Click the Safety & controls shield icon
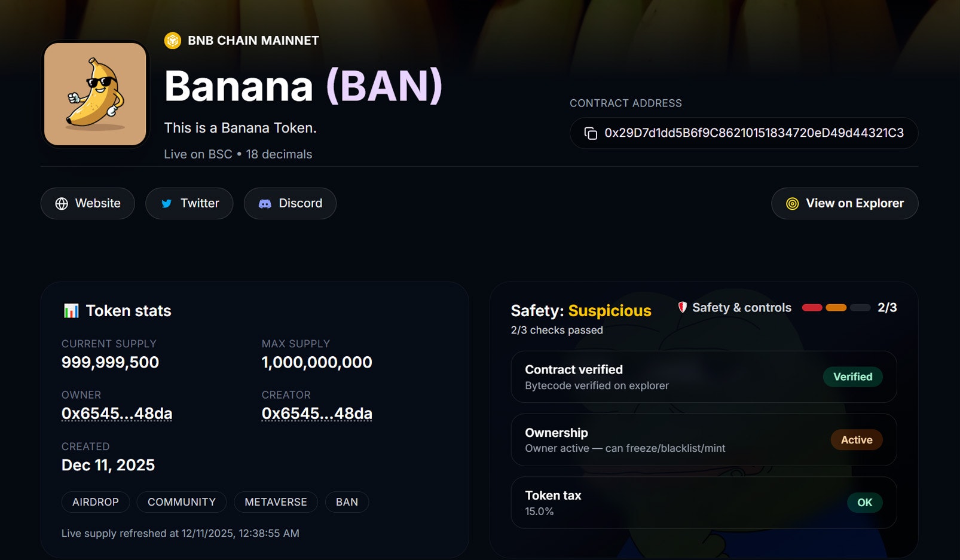The height and width of the screenshot is (560, 960). [x=683, y=307]
